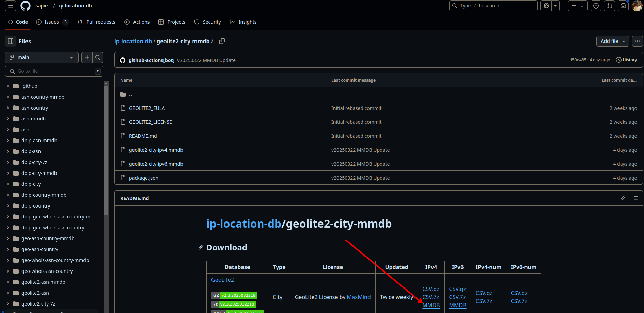The image size is (644, 313).
Task: Go to parent directory row
Action: [378, 94]
